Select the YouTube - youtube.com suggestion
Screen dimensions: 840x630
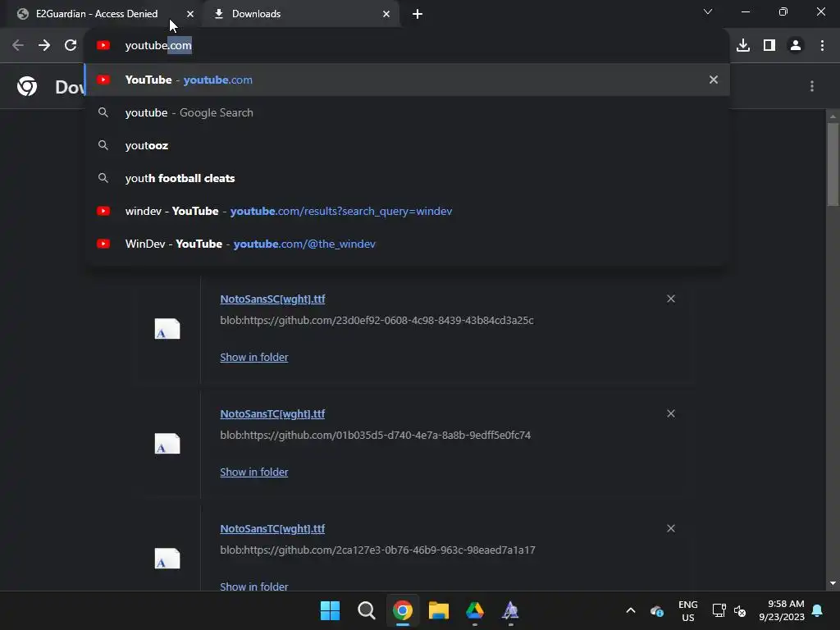[x=407, y=80]
